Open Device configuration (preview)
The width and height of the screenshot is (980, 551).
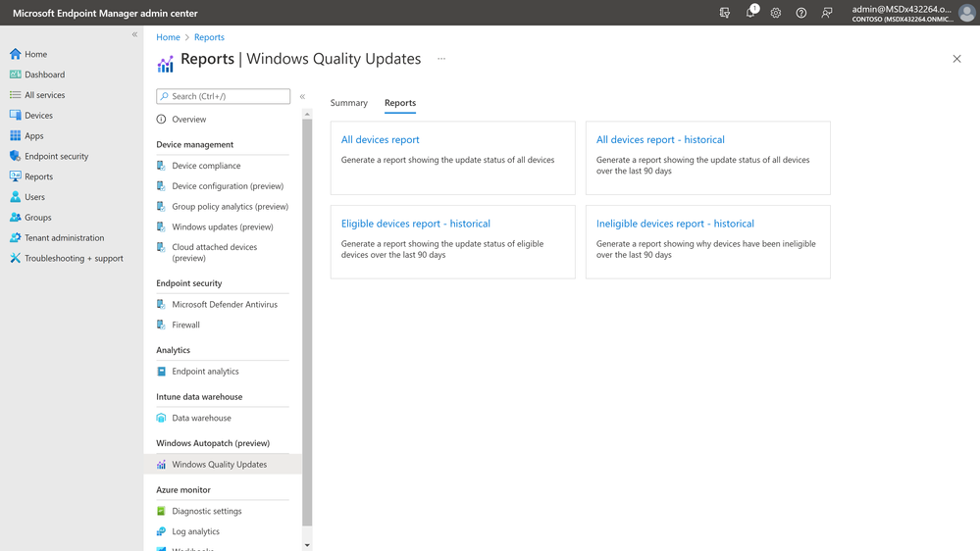pos(228,186)
